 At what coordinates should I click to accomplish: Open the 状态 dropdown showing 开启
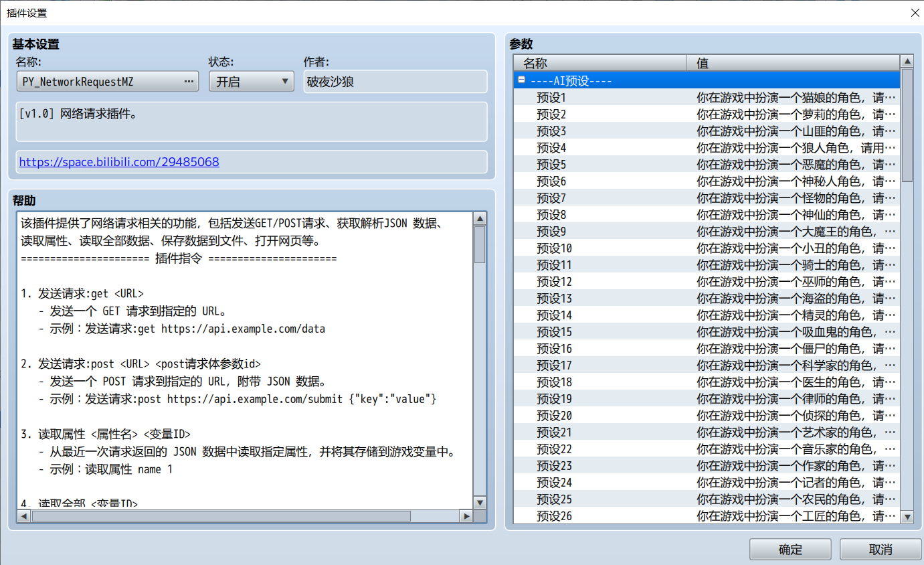click(x=252, y=82)
